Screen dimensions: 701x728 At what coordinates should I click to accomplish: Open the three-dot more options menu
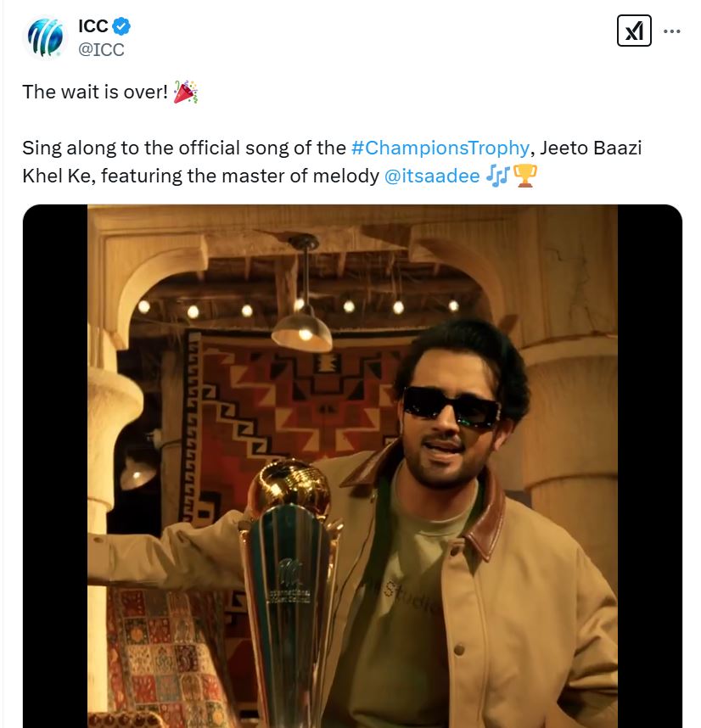coord(672,31)
